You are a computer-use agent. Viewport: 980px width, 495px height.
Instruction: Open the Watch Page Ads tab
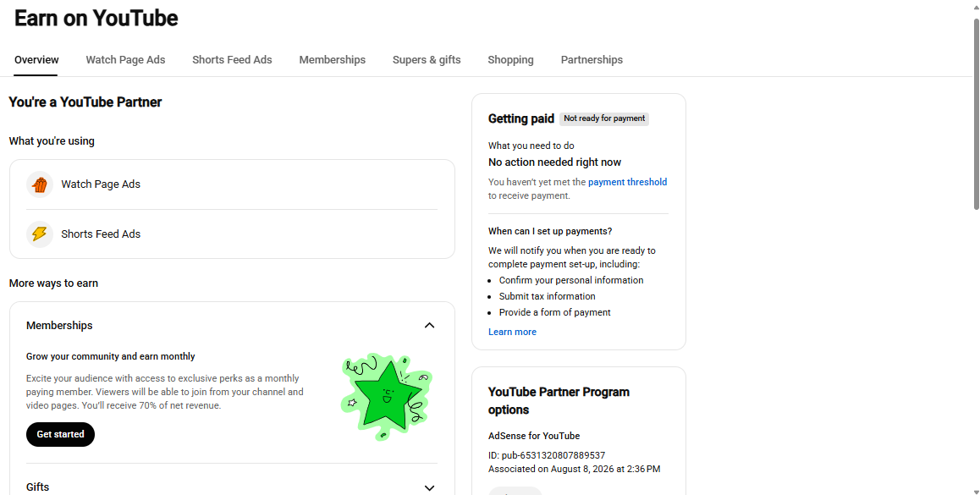coord(125,60)
